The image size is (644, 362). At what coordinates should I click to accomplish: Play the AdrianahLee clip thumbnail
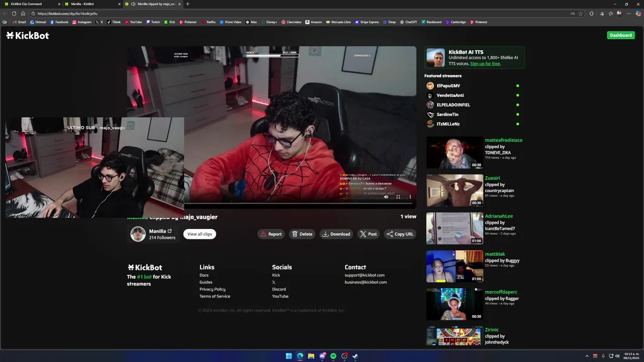point(454,228)
